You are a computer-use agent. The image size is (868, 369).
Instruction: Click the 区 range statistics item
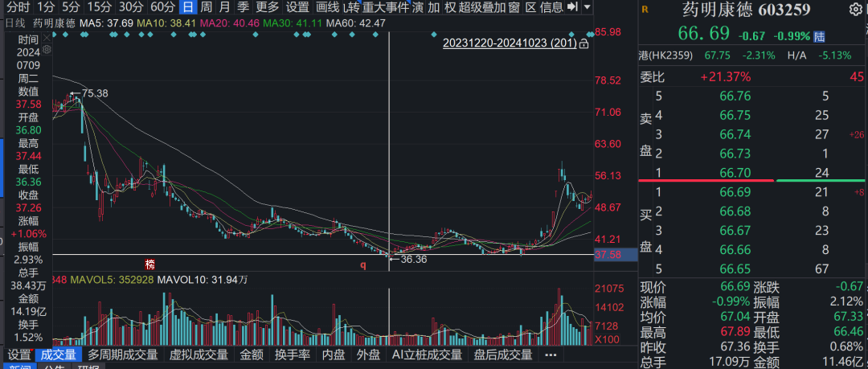[530, 6]
